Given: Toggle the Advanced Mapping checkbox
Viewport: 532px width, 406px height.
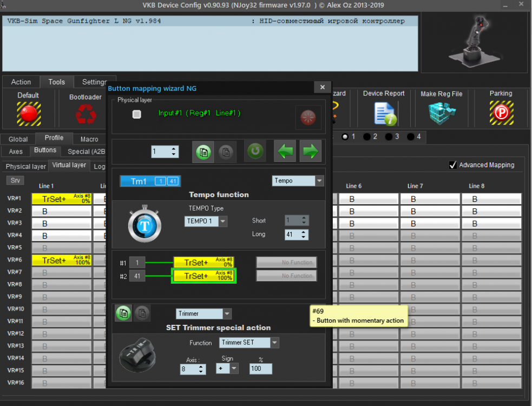Looking at the screenshot, I should tap(453, 165).
